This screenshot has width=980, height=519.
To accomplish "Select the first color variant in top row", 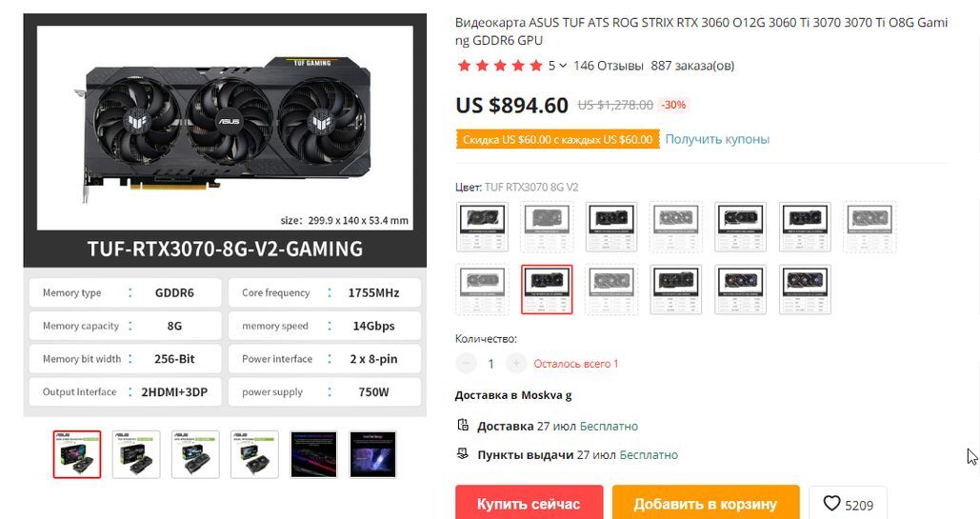I will pos(483,227).
